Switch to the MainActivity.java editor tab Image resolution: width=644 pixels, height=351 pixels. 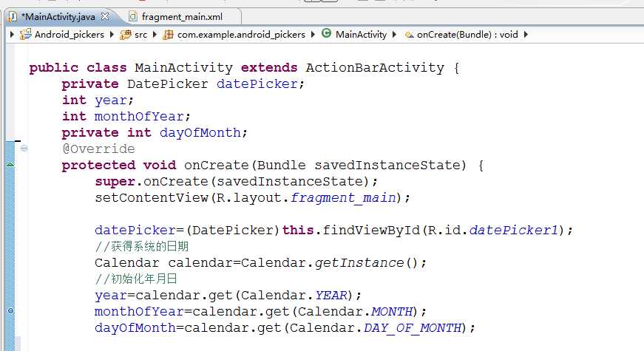point(58,17)
